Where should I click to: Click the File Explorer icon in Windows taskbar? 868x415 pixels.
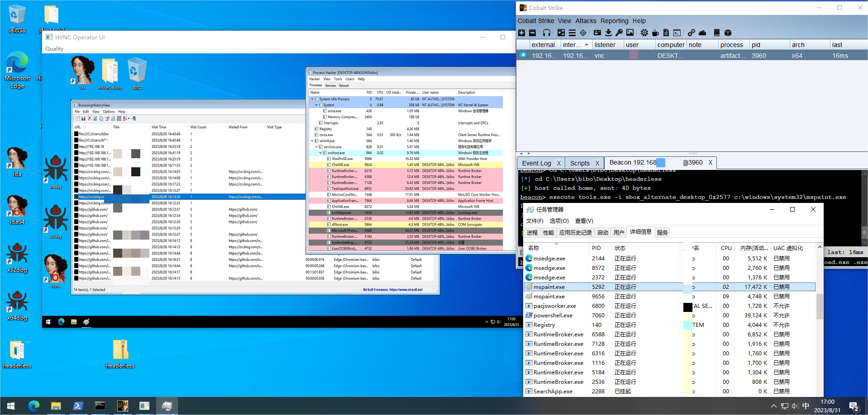pos(56,406)
